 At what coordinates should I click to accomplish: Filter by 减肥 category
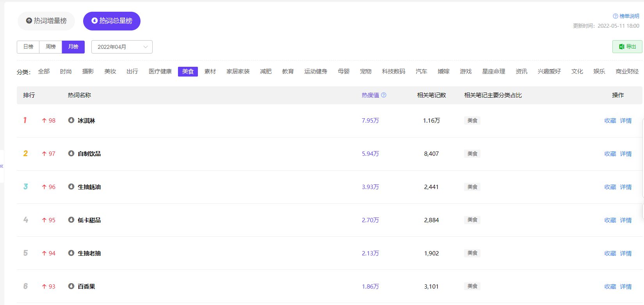tap(266, 71)
